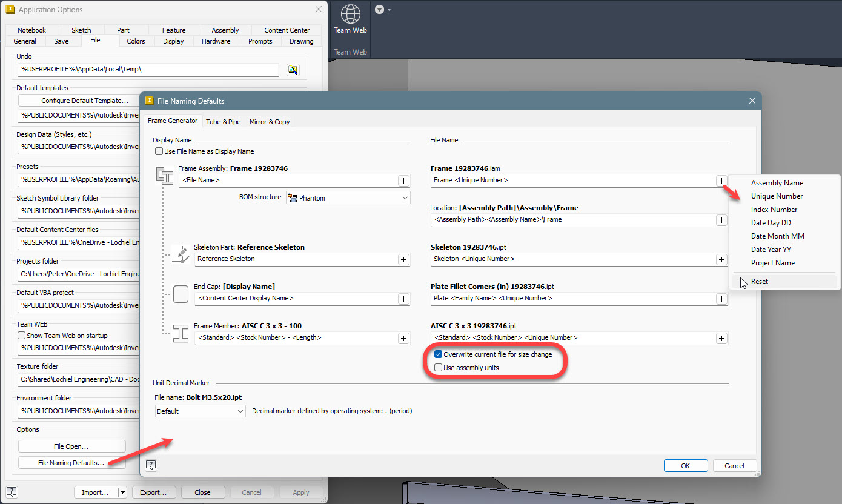Select the iFeature tab

pos(173,30)
